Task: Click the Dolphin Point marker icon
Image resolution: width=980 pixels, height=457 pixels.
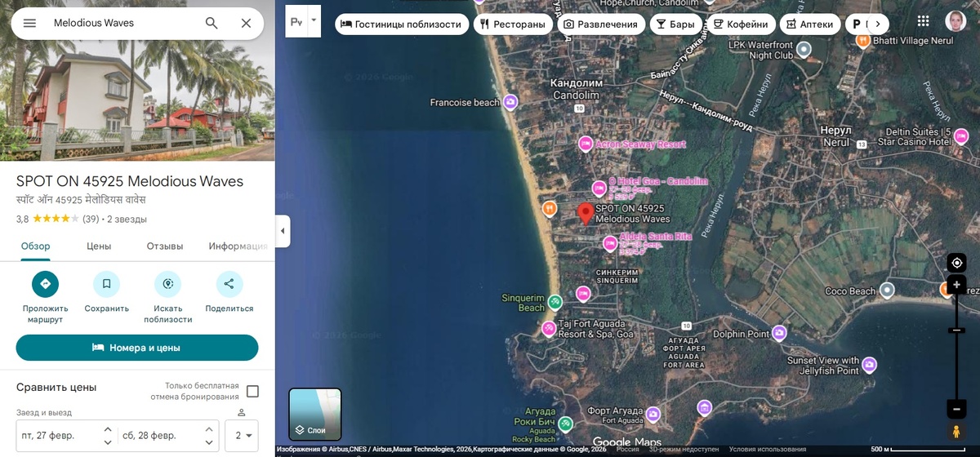Action: click(779, 333)
